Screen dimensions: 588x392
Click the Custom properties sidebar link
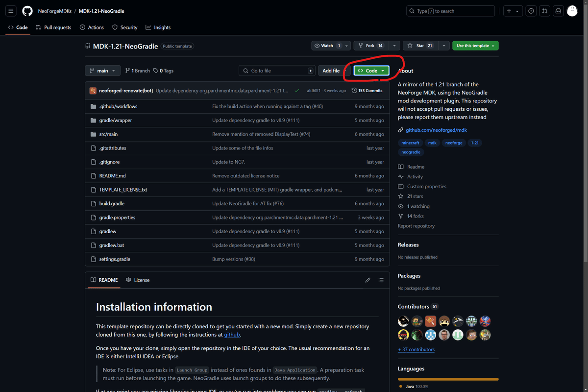(422, 186)
